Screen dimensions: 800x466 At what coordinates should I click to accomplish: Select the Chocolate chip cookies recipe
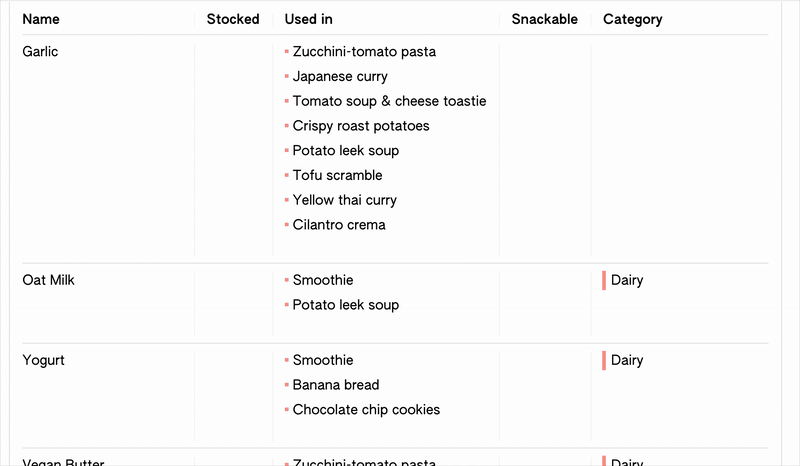pyautogui.click(x=366, y=410)
